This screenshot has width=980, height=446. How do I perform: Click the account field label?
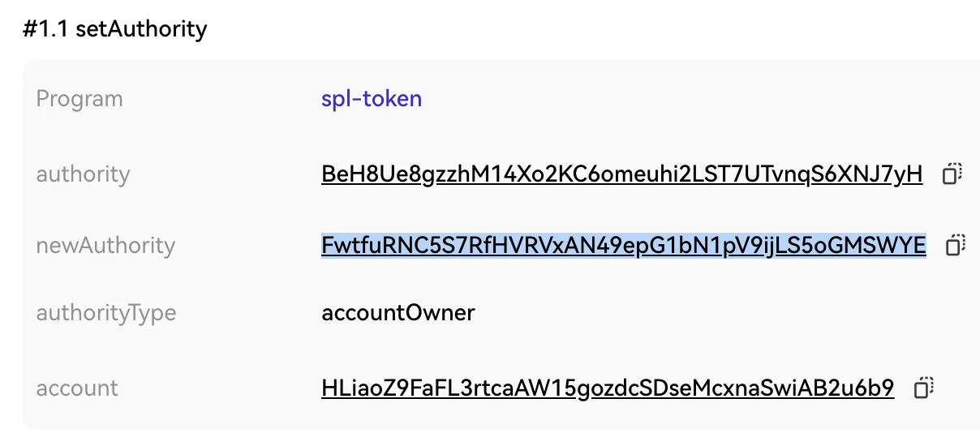77,388
